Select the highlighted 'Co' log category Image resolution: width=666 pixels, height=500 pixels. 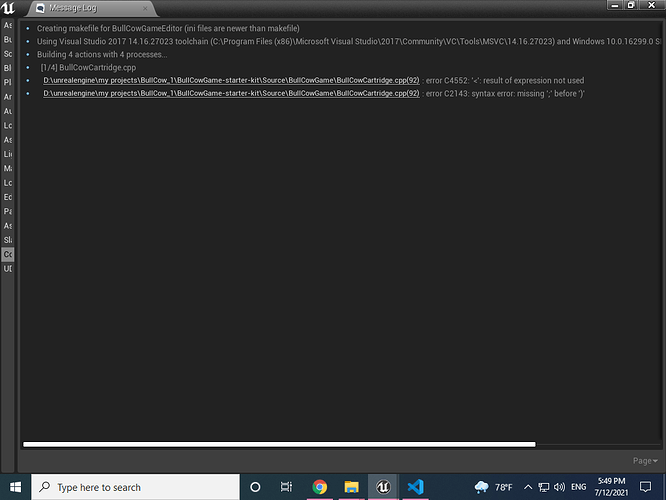point(8,254)
